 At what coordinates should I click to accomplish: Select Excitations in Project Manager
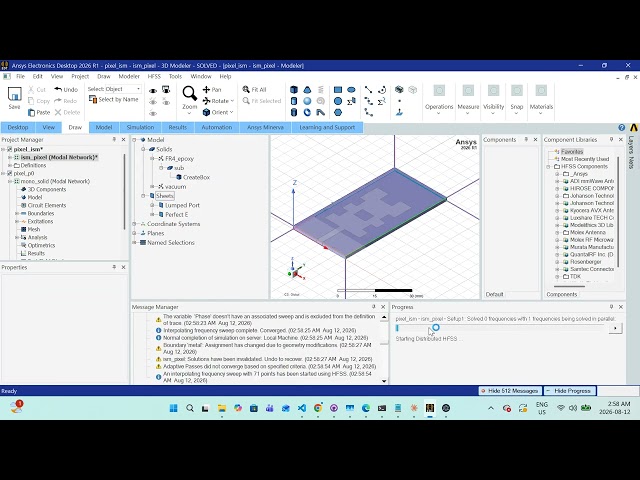[x=40, y=221]
